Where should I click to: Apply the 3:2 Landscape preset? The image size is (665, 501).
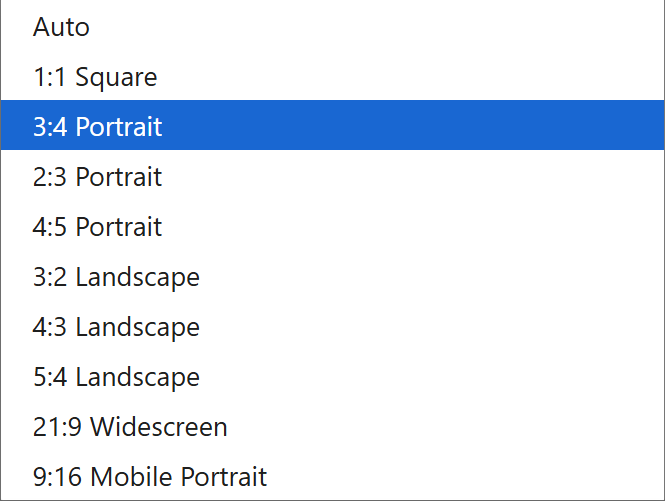pyautogui.click(x=332, y=275)
